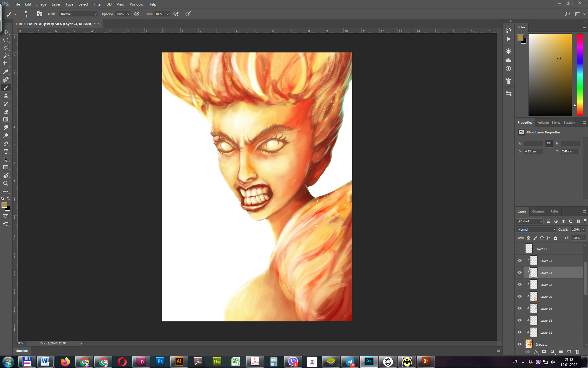Open the Actions panel play icon
This screenshot has height=368, width=588.
click(508, 39)
